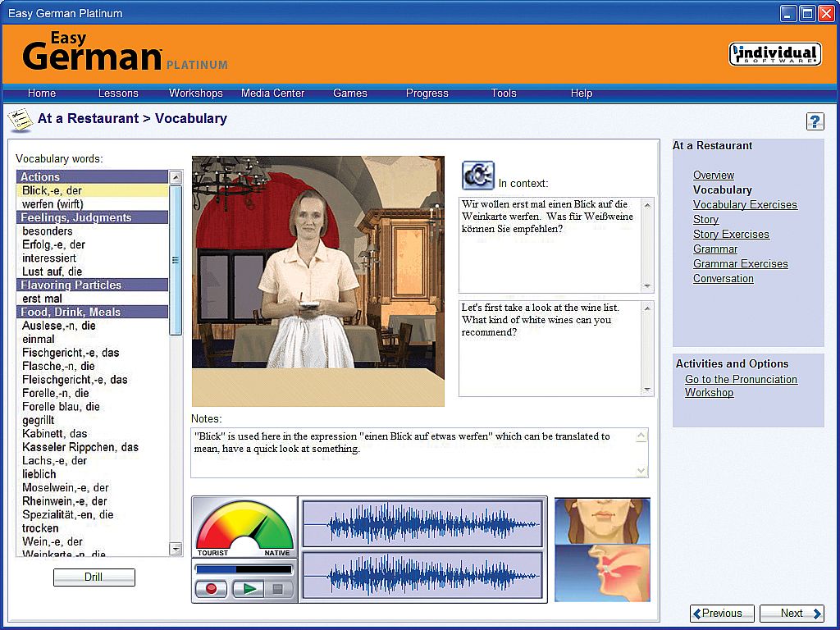Click the front-view face pronunciation image
The image size is (840, 630).
pos(602,521)
